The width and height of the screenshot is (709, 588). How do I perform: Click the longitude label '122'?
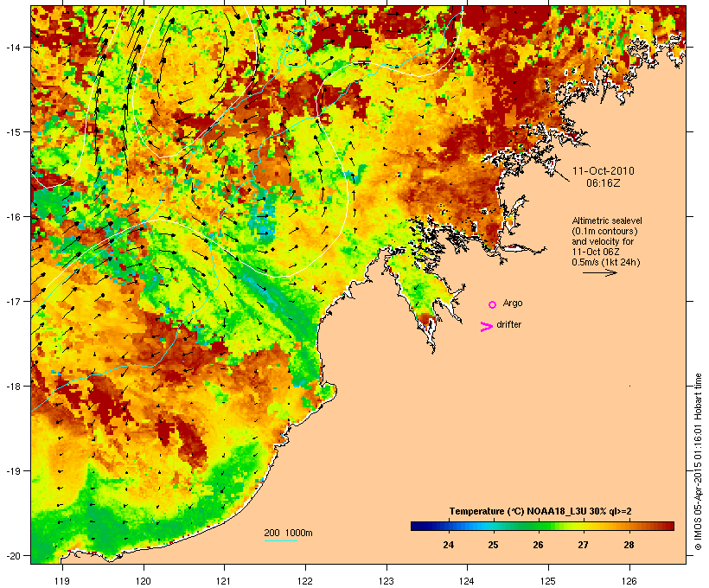coord(305,581)
